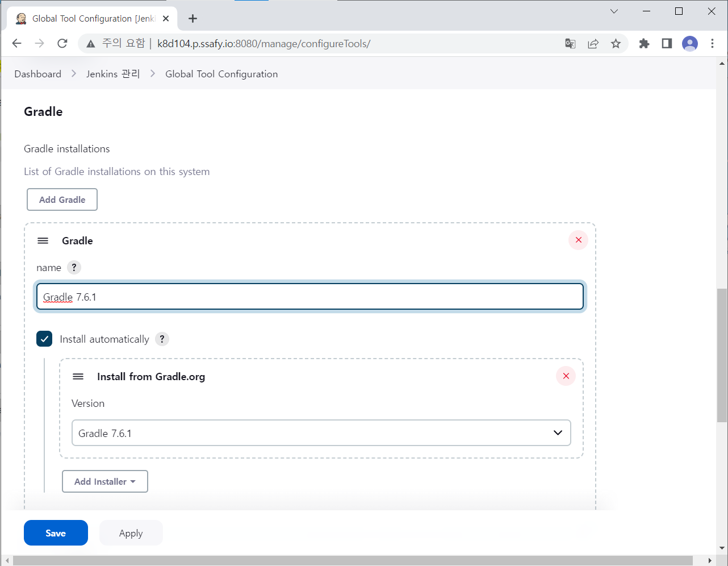
Task: Click the horizontal scrollbar thumb
Action: pyautogui.click(x=353, y=561)
